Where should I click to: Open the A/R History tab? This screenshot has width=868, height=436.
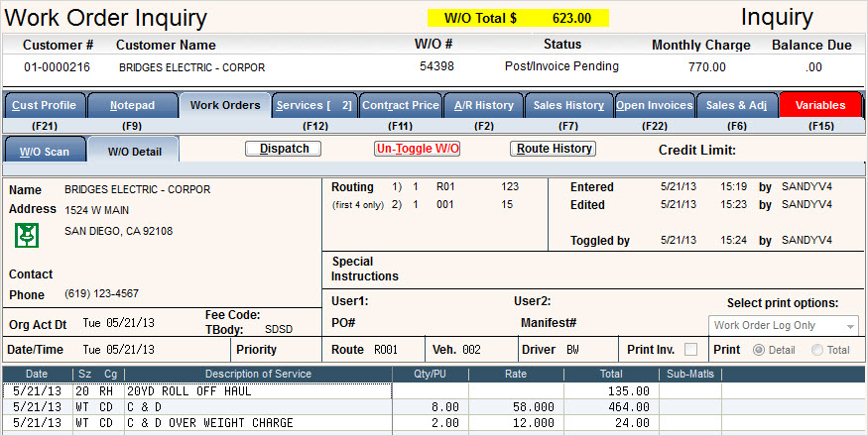[x=484, y=105]
